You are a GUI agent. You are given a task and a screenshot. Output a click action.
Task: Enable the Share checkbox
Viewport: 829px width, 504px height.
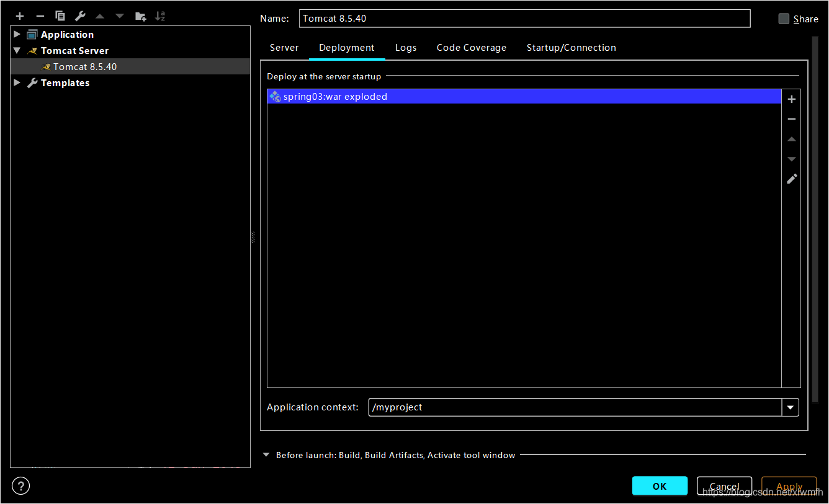pyautogui.click(x=784, y=19)
